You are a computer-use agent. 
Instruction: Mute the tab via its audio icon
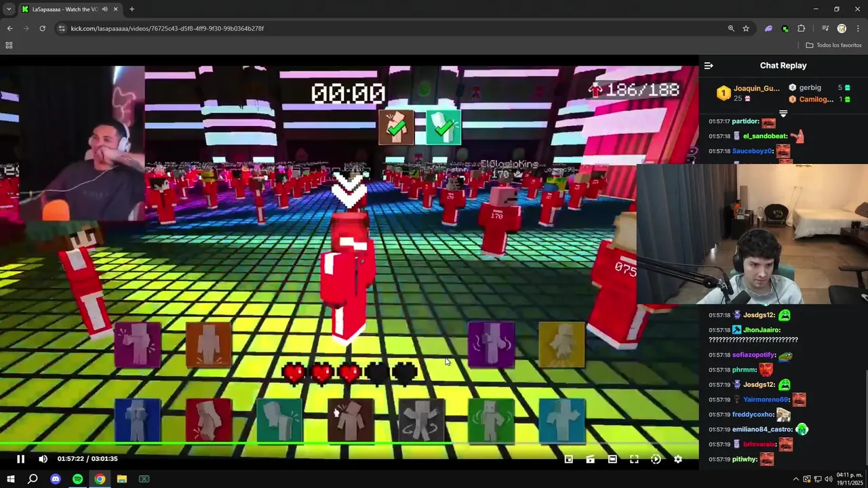click(x=104, y=9)
